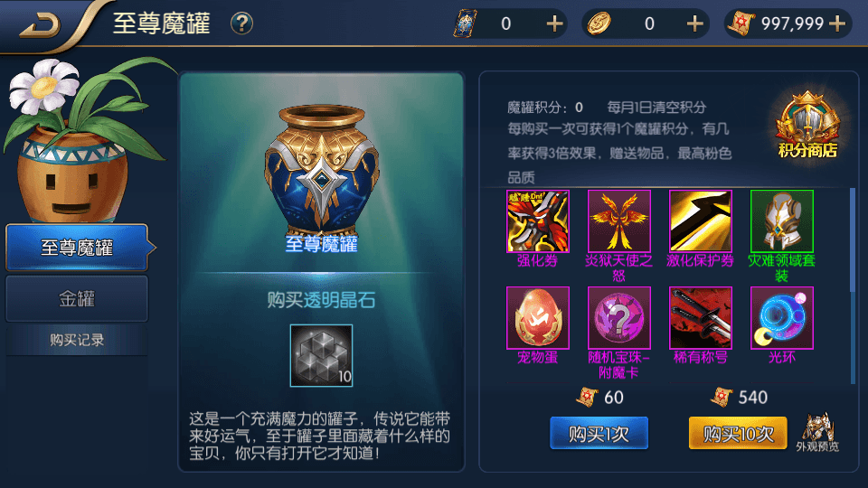Open 外观预览 appearance preview

tap(817, 432)
